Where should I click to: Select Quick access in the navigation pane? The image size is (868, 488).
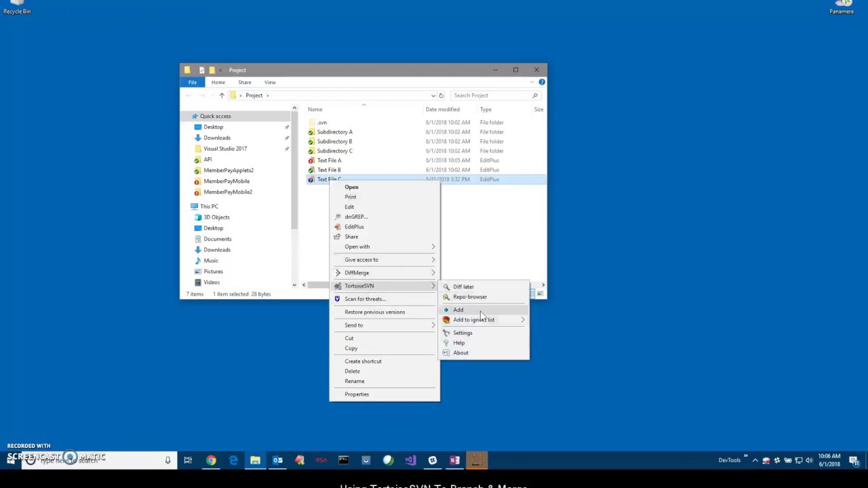click(216, 117)
